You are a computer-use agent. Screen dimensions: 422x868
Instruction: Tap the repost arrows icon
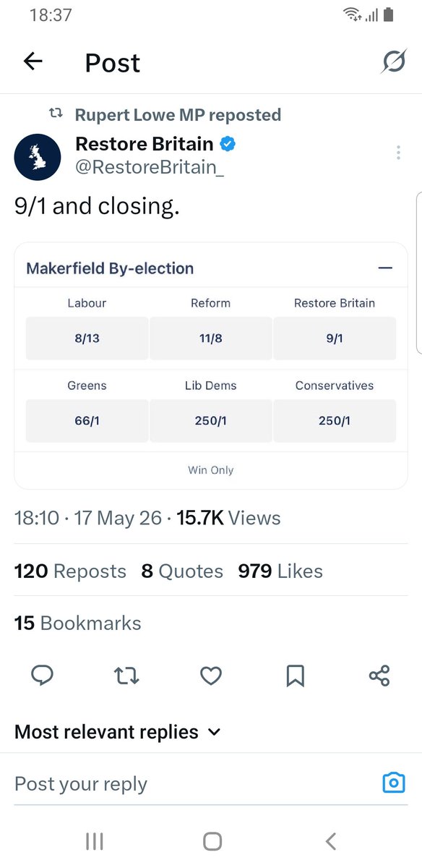click(x=127, y=676)
